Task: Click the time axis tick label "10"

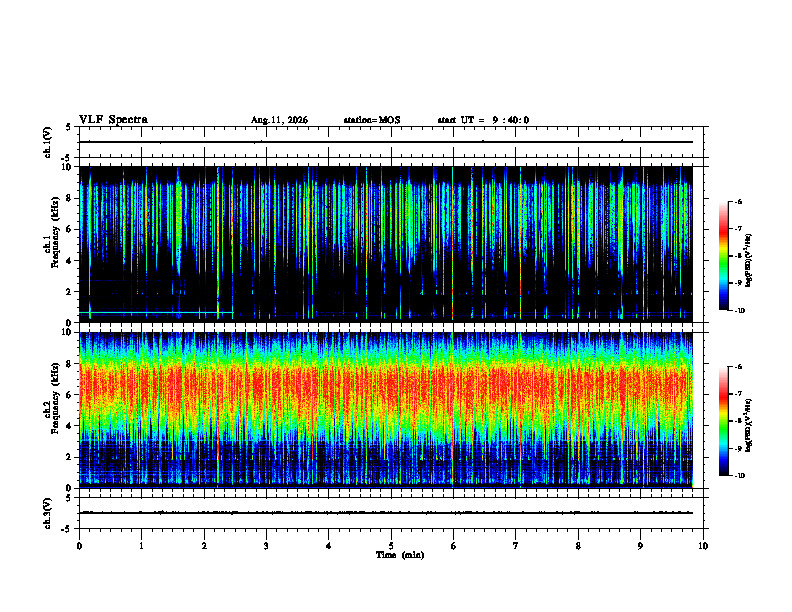Action: [x=703, y=546]
